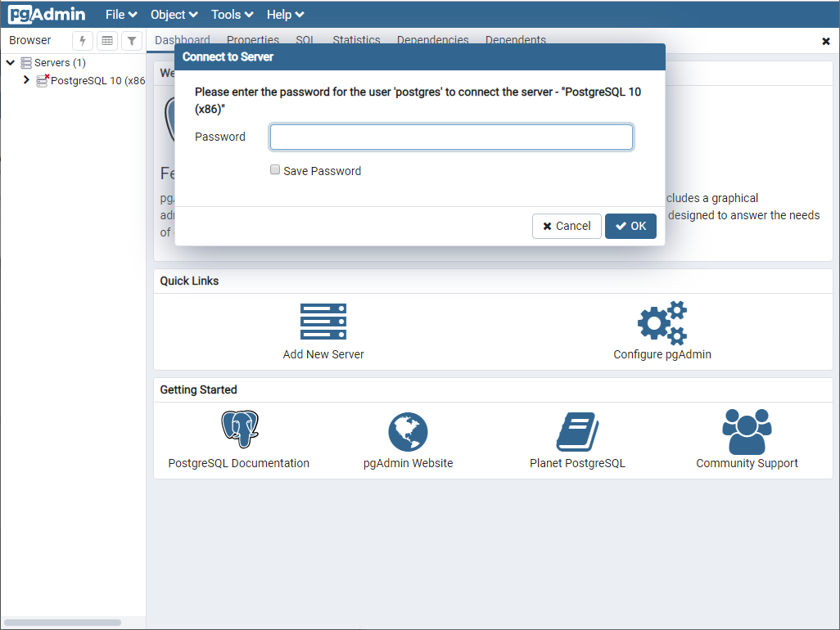Screen dimensions: 840x630
Task: Expand the PostgreSQL 10 server node
Action: pos(25,79)
